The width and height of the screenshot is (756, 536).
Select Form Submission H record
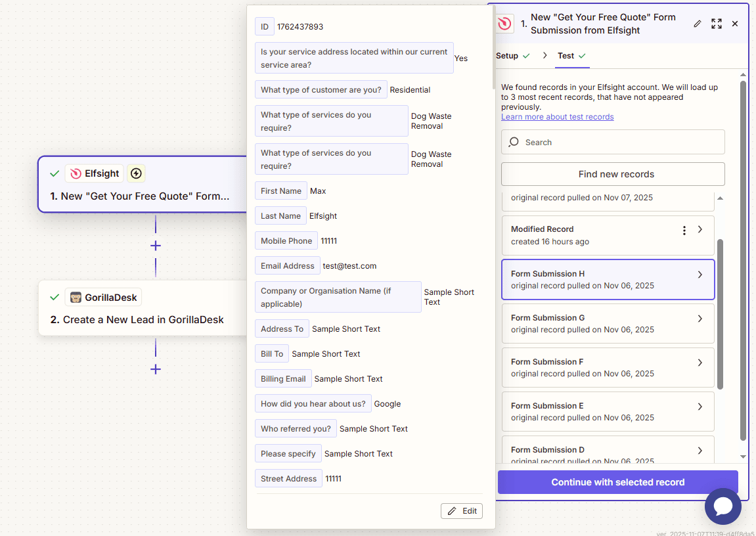tap(608, 280)
